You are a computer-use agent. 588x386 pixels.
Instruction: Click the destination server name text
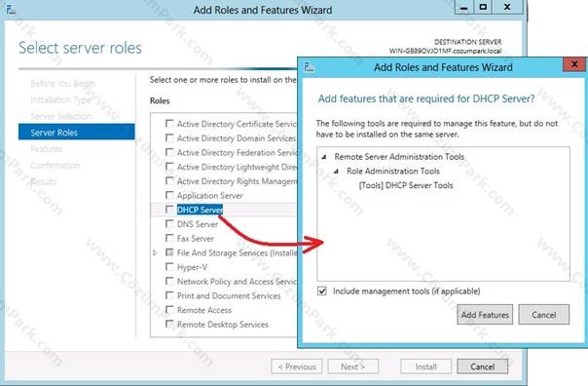click(x=446, y=51)
